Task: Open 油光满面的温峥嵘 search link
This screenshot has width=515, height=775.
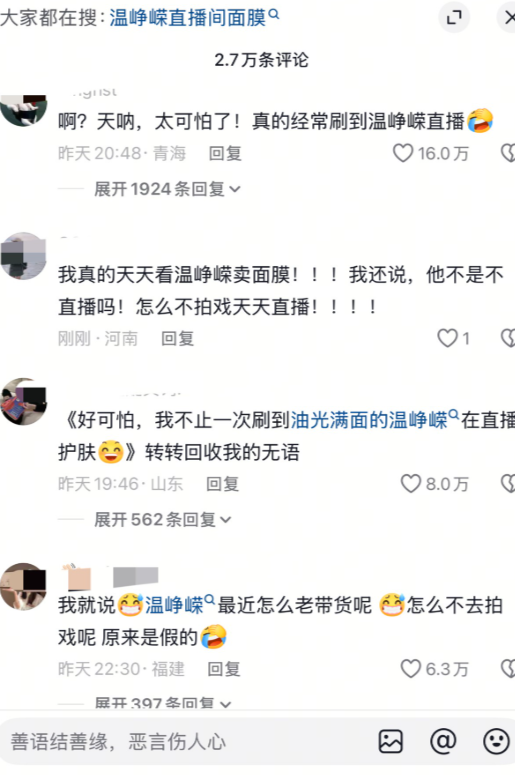Action: click(375, 420)
